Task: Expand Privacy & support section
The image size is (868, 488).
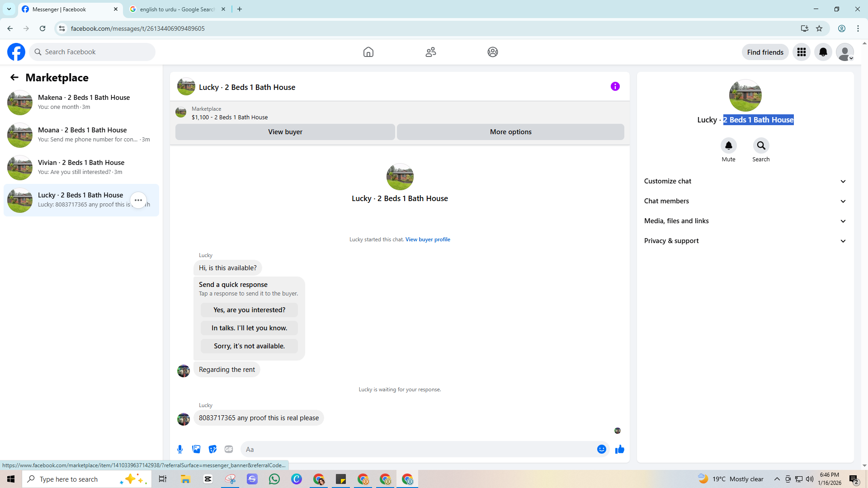Action: point(745,241)
